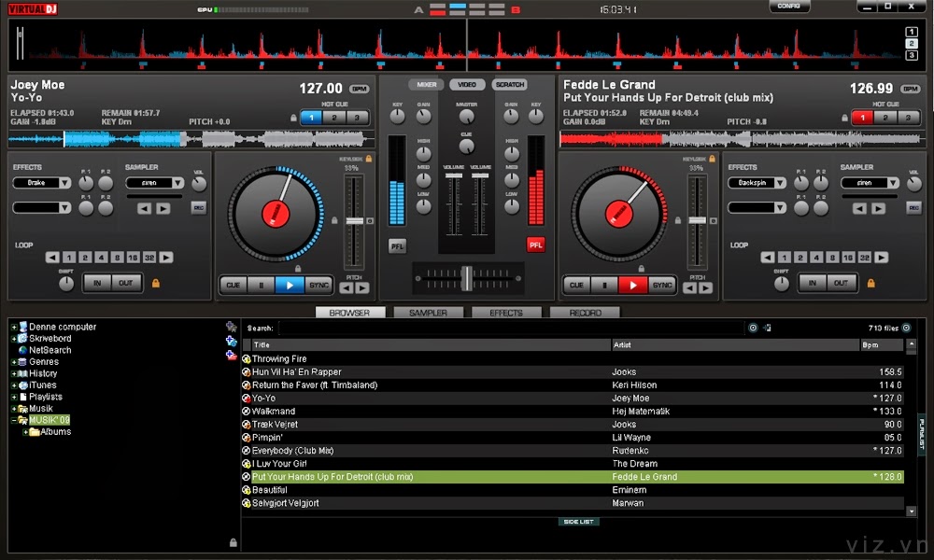Set right deck loop length to 16
The width and height of the screenshot is (934, 560).
(x=848, y=258)
